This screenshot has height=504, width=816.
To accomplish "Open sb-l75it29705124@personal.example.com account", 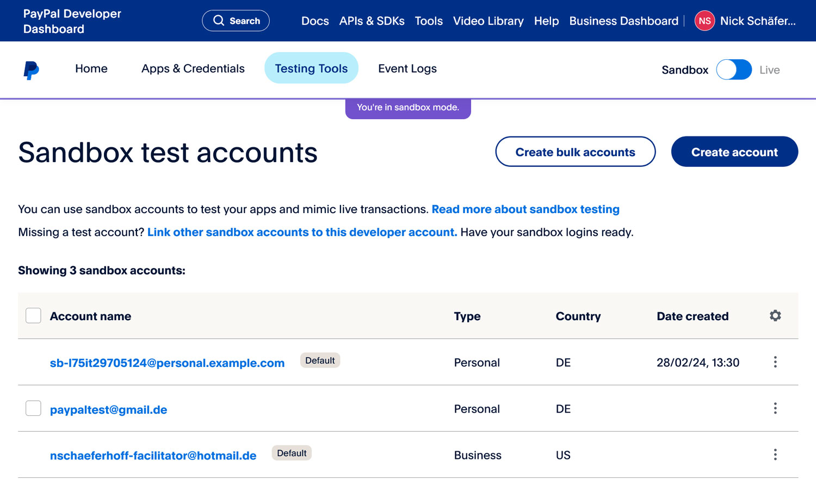I will tap(167, 363).
